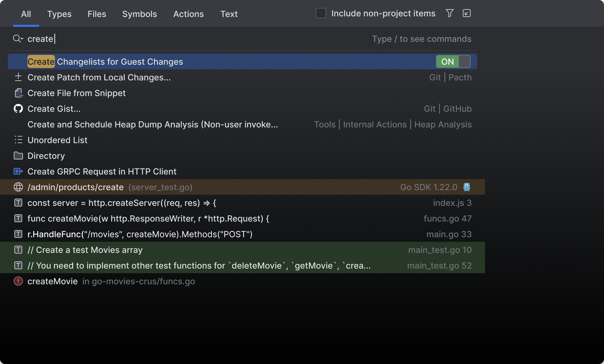
Task: Click the Unordered List icon
Action: click(x=18, y=140)
